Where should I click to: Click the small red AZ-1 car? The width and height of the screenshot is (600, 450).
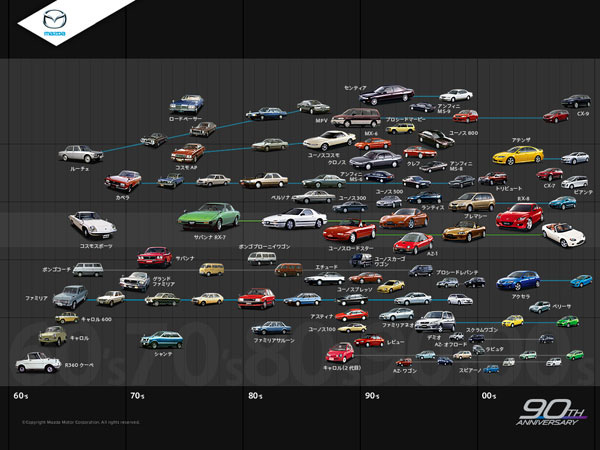pyautogui.click(x=413, y=243)
